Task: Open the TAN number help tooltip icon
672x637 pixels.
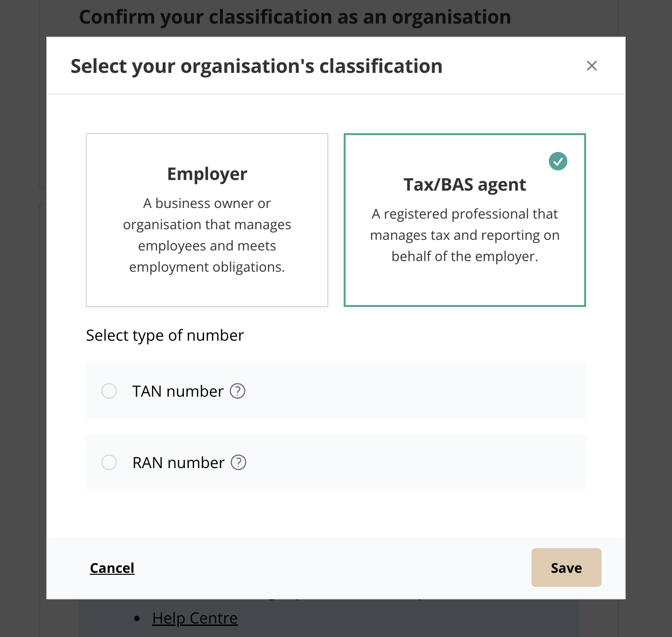Action: click(238, 391)
